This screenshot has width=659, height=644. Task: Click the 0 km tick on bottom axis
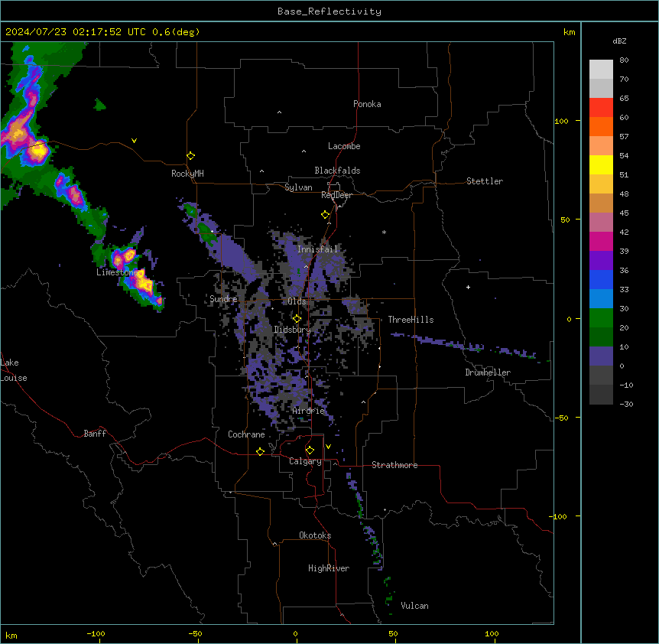pos(295,633)
